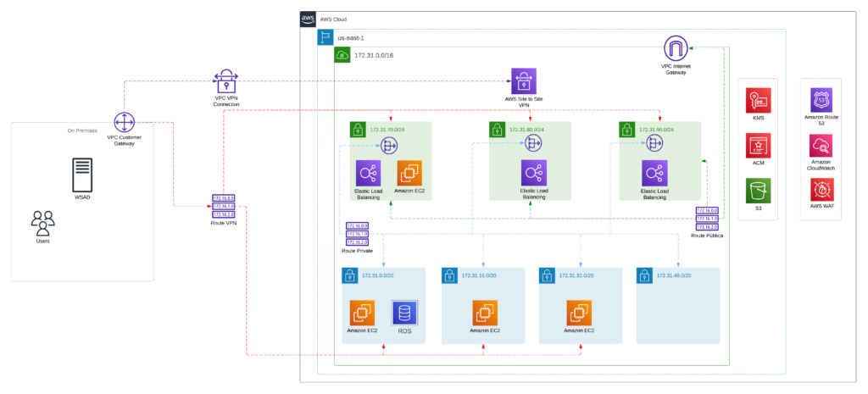Select the VPC VPN Connection padlock icon
The height and width of the screenshot is (394, 868).
(x=225, y=81)
